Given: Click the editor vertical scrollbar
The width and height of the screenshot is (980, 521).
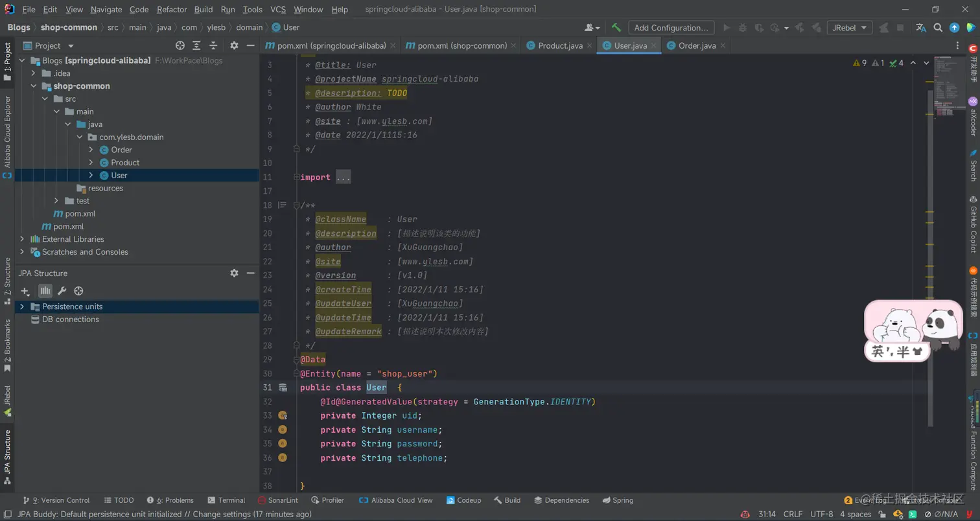Looking at the screenshot, I should click(x=930, y=259).
